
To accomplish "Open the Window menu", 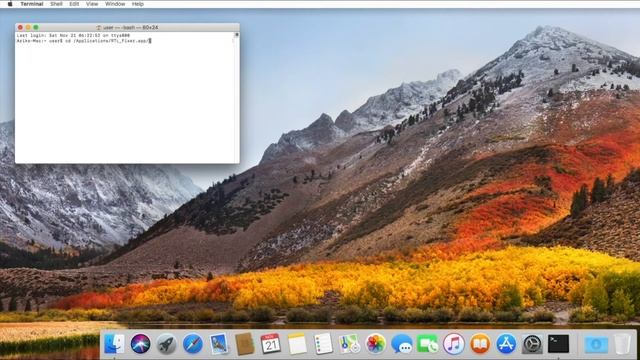I will click(115, 4).
